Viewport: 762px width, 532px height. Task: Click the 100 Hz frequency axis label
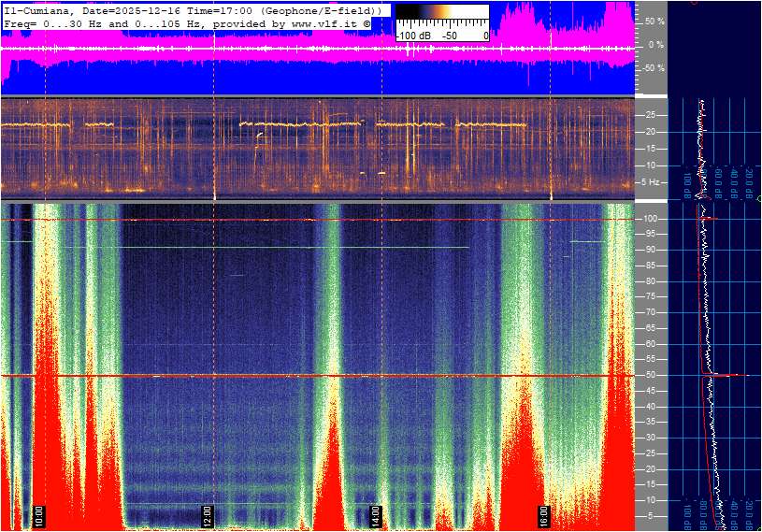click(650, 219)
